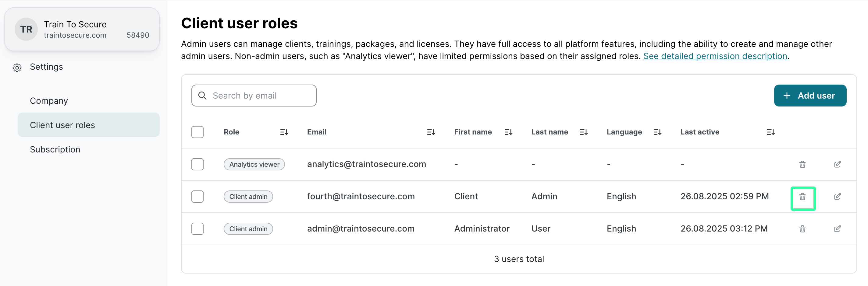Click the Settings gear icon
Image resolution: width=868 pixels, height=286 pixels.
point(17,68)
